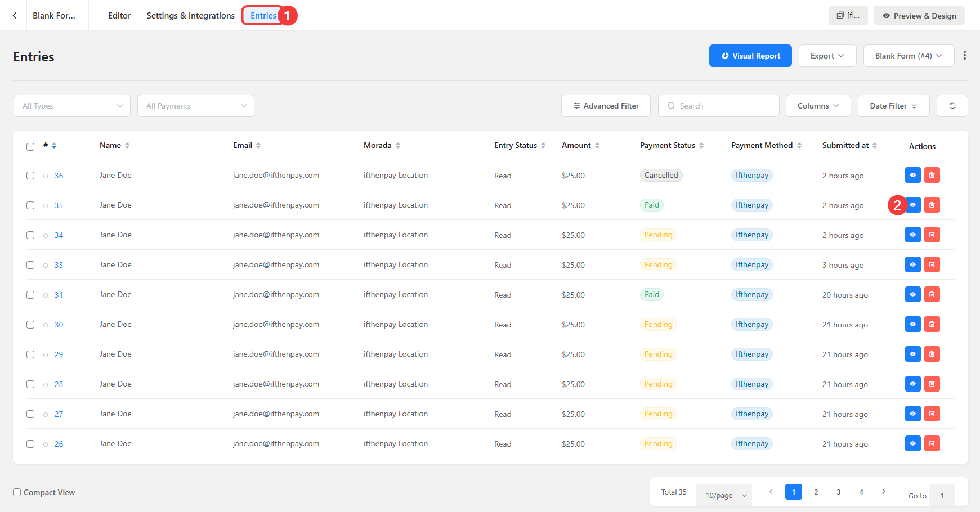This screenshot has height=512, width=980.
Task: Focus the Search entries field
Action: click(718, 106)
